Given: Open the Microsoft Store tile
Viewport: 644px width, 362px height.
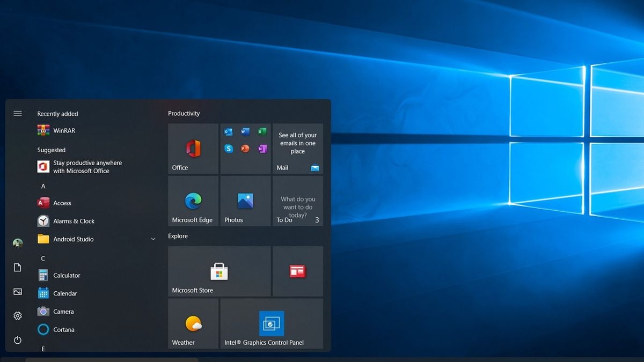Looking at the screenshot, I should coord(219,271).
